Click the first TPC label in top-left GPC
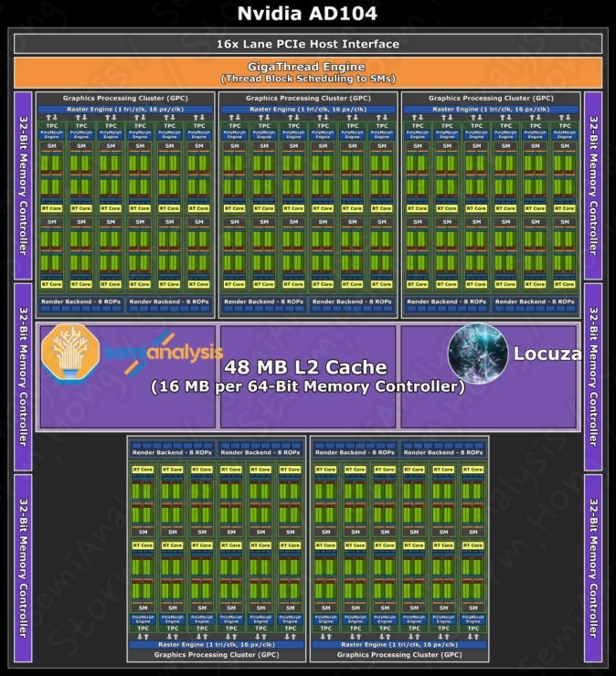 click(x=52, y=126)
